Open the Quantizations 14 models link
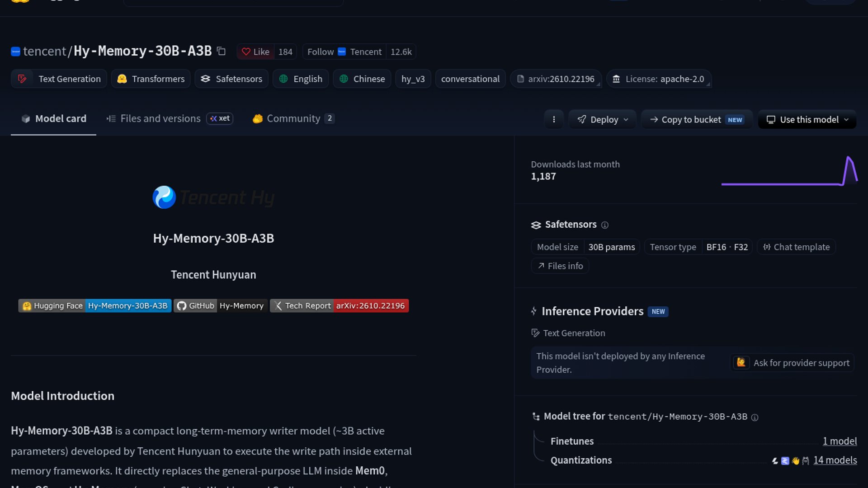The image size is (868, 488). pos(835,460)
